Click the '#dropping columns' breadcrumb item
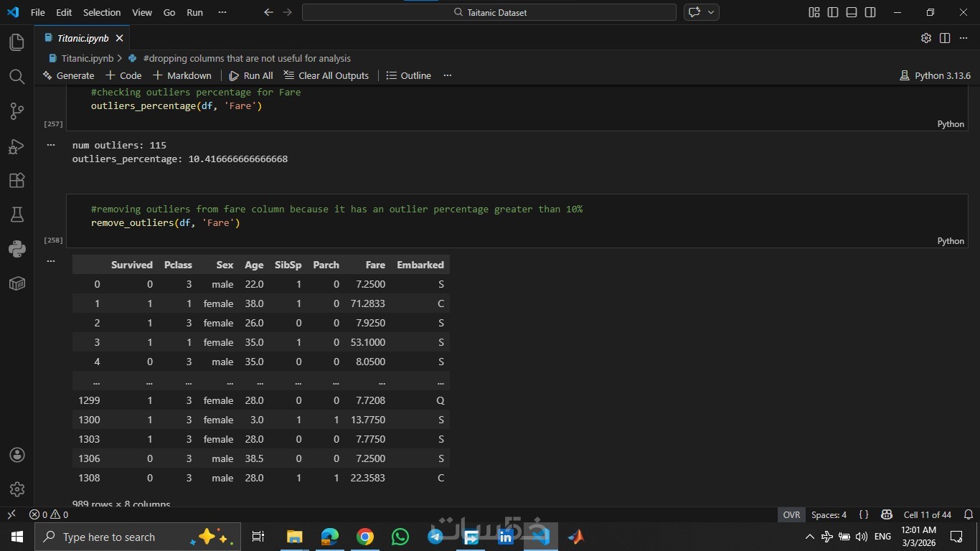Screen dimensions: 980x551 click(x=240, y=58)
